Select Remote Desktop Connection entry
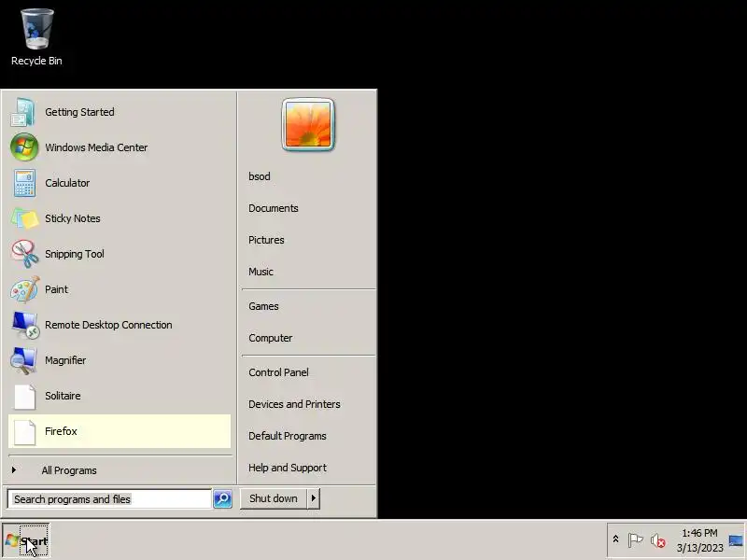747x560 pixels. 120,325
